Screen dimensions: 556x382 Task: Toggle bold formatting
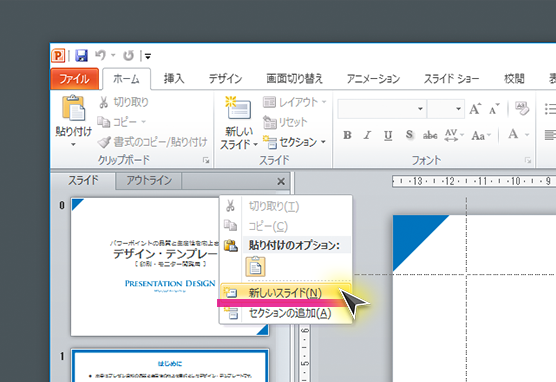pos(348,135)
